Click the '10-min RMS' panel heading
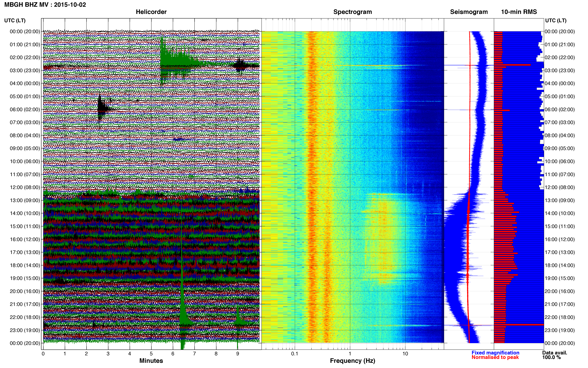The image size is (588, 368). [x=519, y=12]
